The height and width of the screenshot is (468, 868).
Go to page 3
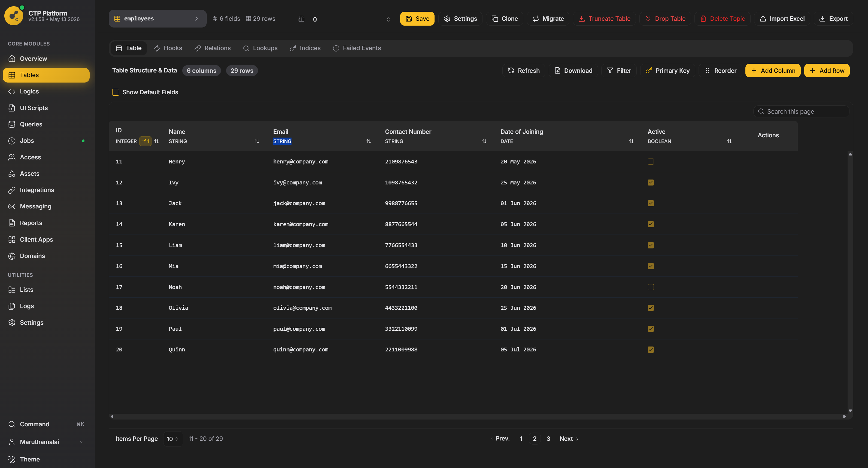548,439
